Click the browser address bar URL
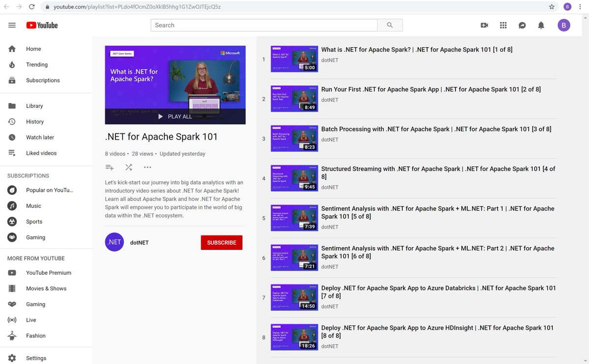Screen dimensions: 589x364 pyautogui.click(x=137, y=7)
